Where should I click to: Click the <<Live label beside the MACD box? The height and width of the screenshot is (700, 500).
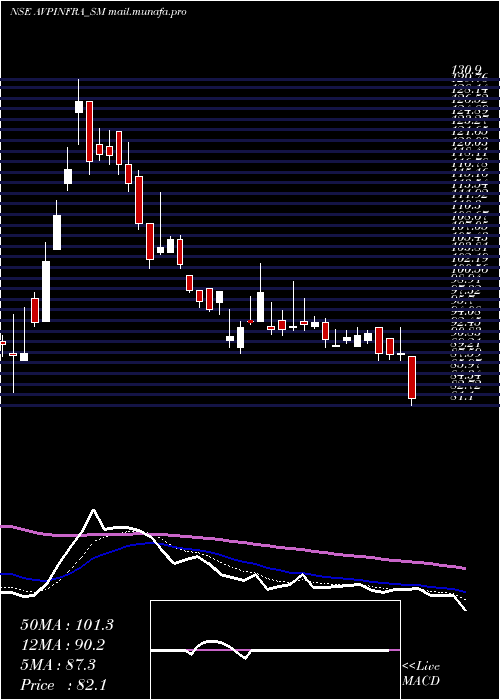coord(421,667)
